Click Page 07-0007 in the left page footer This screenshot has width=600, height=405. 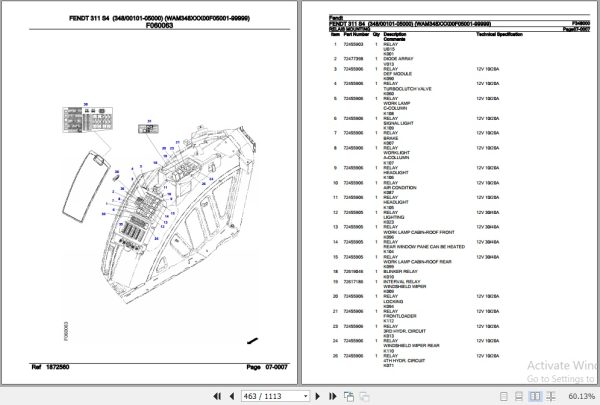[267, 367]
